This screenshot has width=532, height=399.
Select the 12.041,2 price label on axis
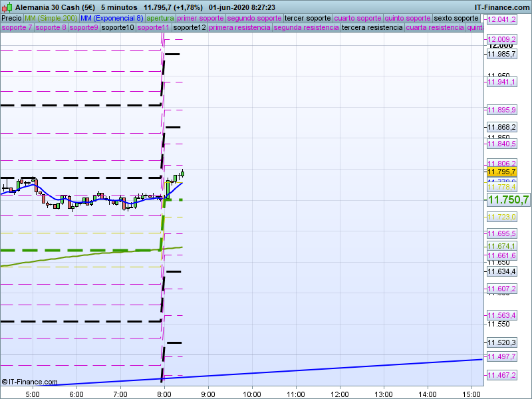click(x=501, y=20)
